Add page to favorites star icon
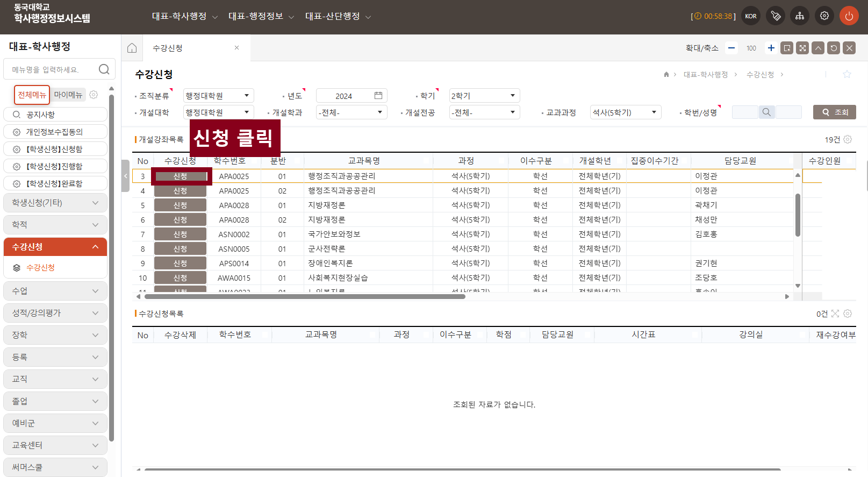 point(847,74)
